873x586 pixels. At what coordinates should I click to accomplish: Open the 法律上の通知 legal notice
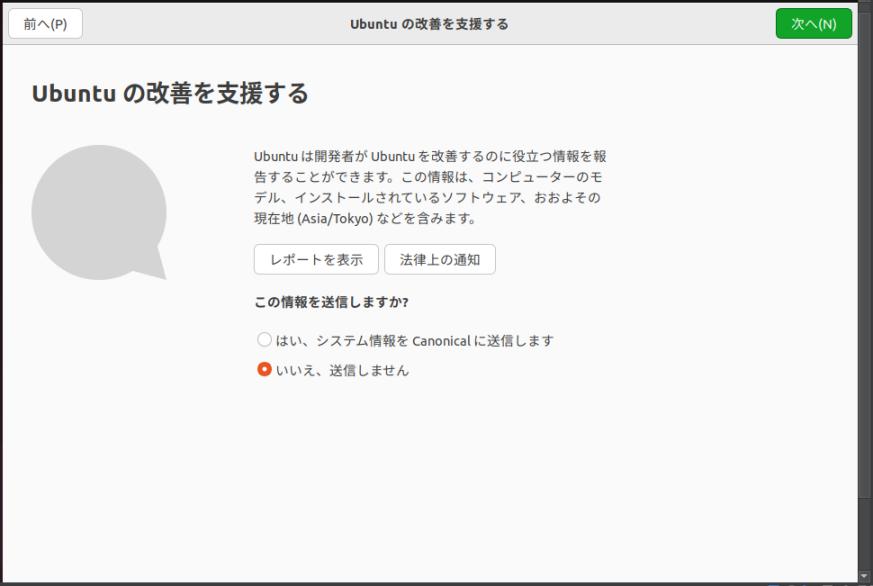(x=440, y=259)
